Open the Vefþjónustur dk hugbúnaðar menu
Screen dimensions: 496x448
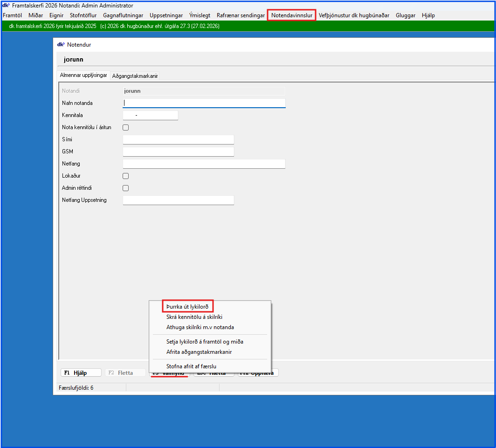click(x=354, y=15)
